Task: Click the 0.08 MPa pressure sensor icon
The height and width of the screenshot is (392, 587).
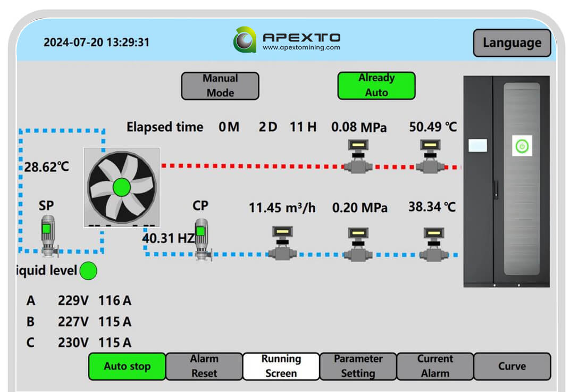Action: (x=358, y=154)
